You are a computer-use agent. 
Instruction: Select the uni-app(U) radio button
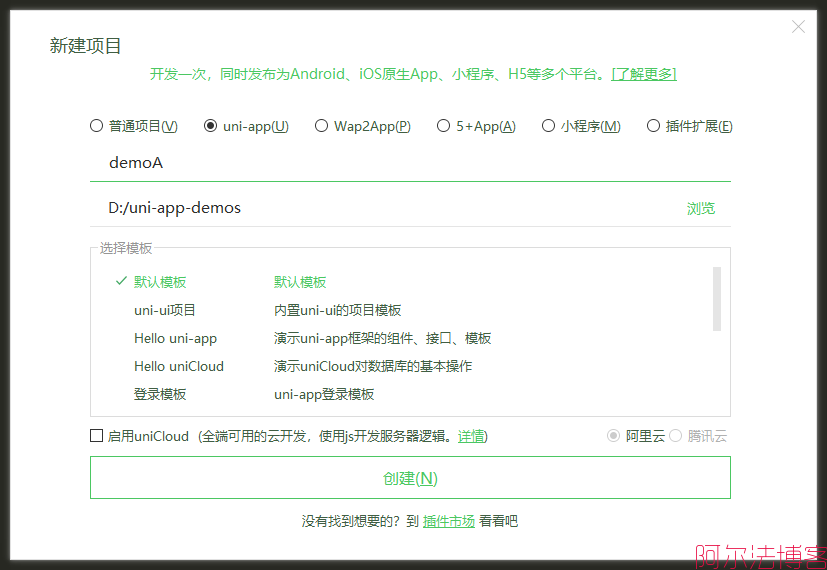[x=210, y=126]
